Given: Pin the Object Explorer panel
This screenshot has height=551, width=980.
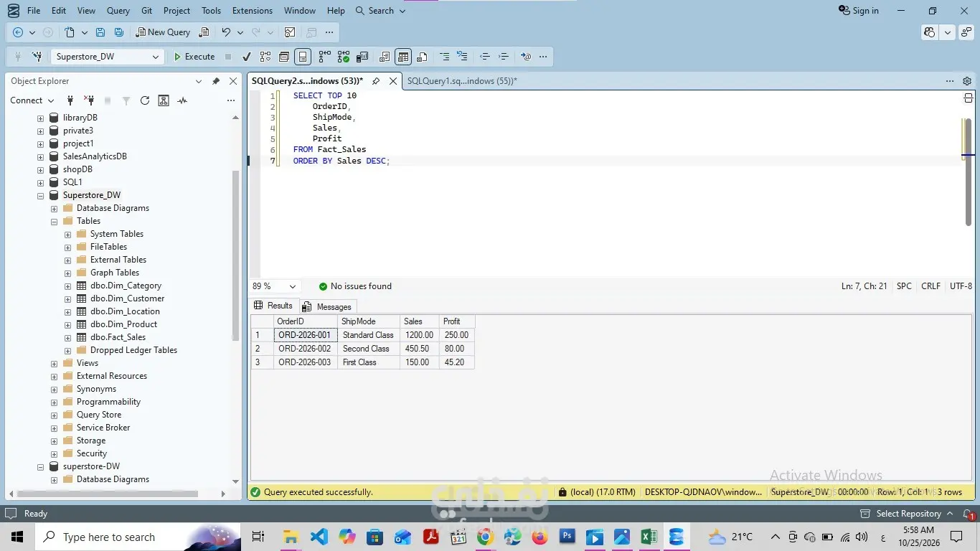Looking at the screenshot, I should point(216,81).
